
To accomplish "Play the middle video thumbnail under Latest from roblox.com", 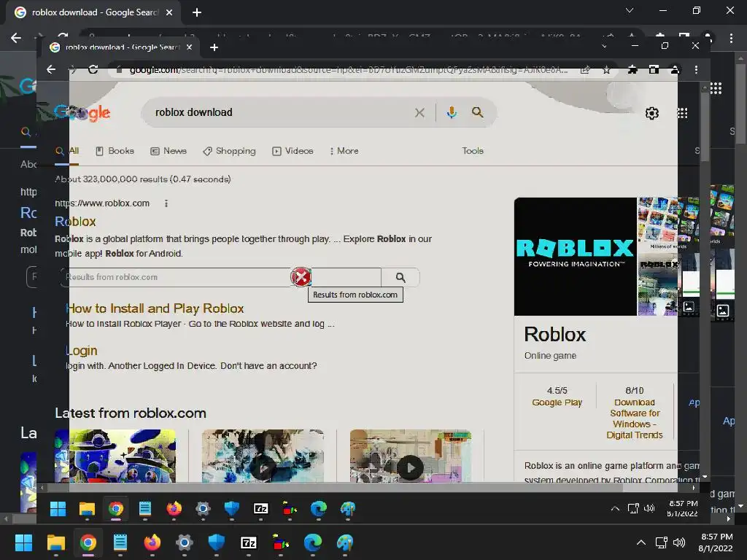I will [263, 457].
